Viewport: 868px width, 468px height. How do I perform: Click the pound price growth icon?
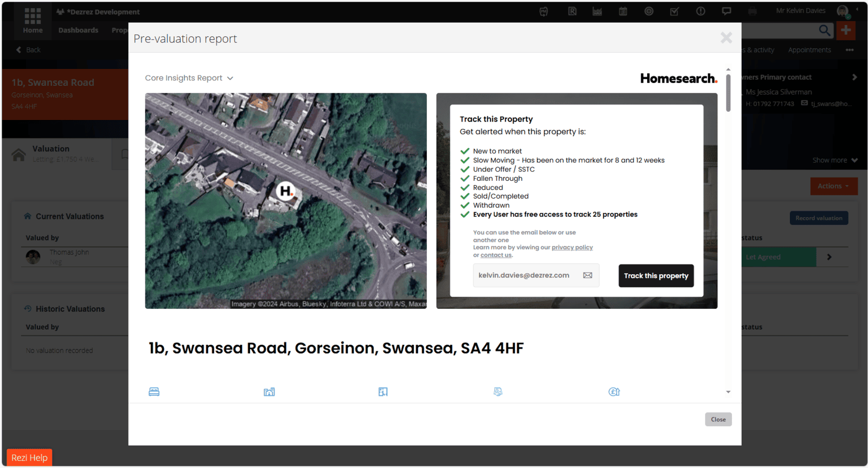point(614,391)
